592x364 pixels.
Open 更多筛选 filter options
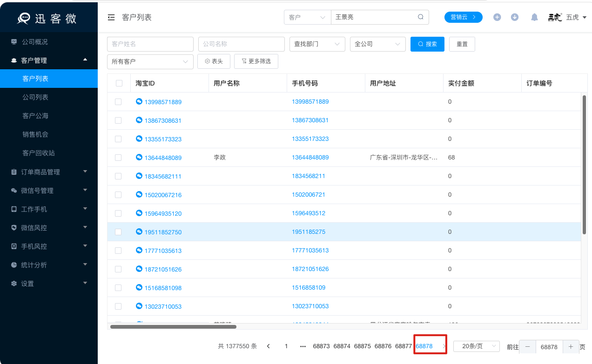[x=256, y=61]
